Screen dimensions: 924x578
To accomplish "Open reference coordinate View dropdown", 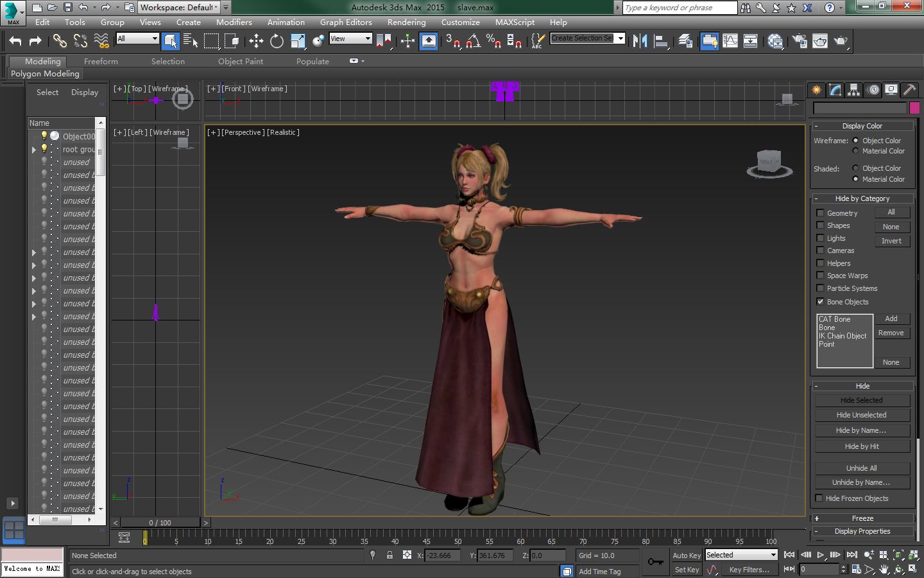I will (350, 39).
